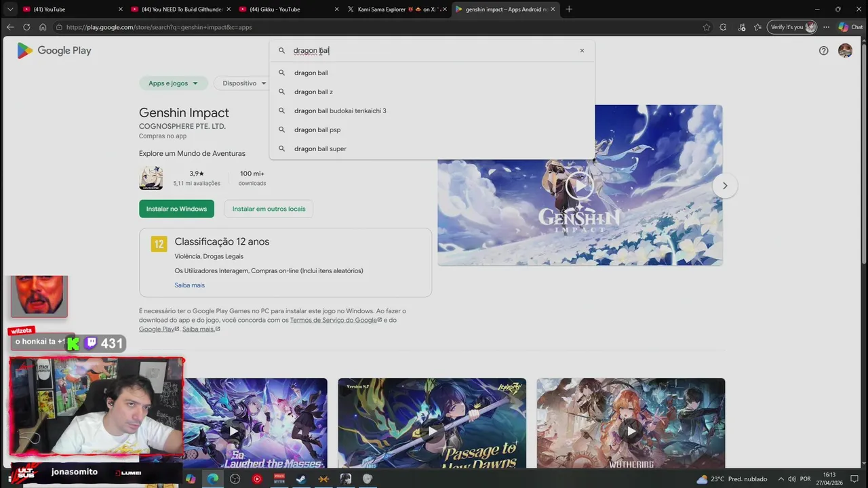The image size is (868, 488).
Task: Open 'Saiba mais' link after Google Play terms
Action: point(201,329)
